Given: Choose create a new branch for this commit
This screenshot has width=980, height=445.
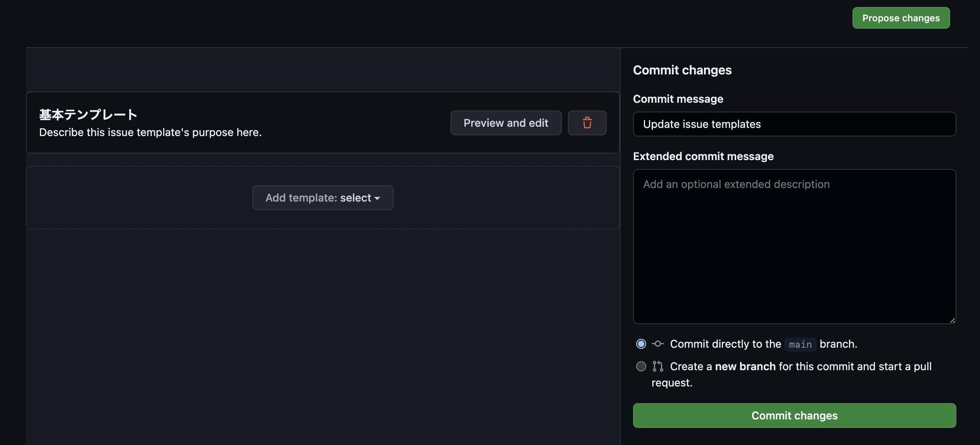Looking at the screenshot, I should [641, 366].
